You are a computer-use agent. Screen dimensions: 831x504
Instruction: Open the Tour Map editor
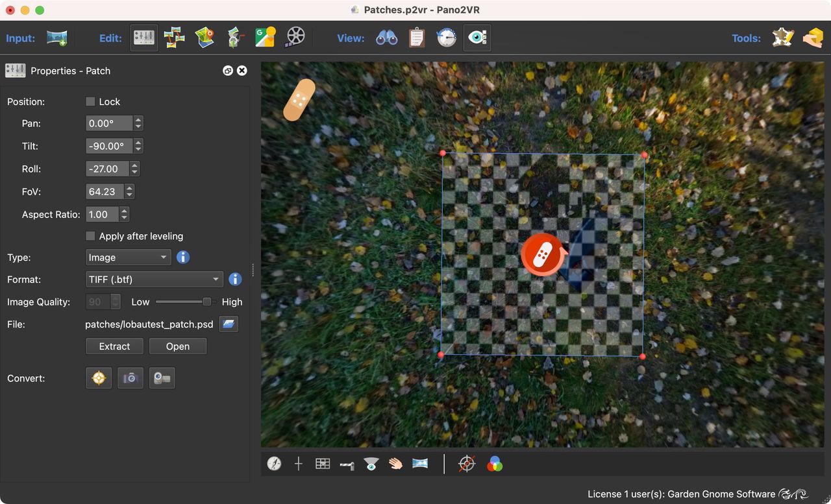point(205,38)
